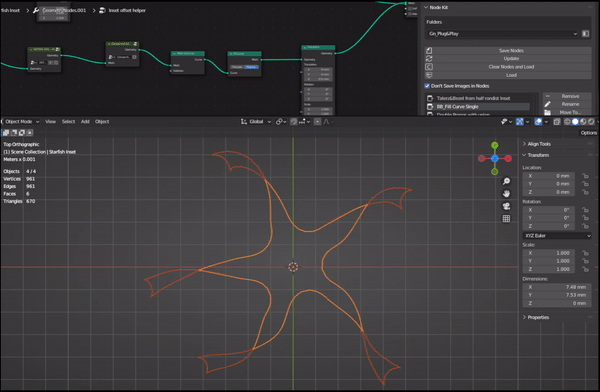600x392 pixels.
Task: Click the folder panel toggle icon beside Gn_Plug&Play
Action: 585,34
